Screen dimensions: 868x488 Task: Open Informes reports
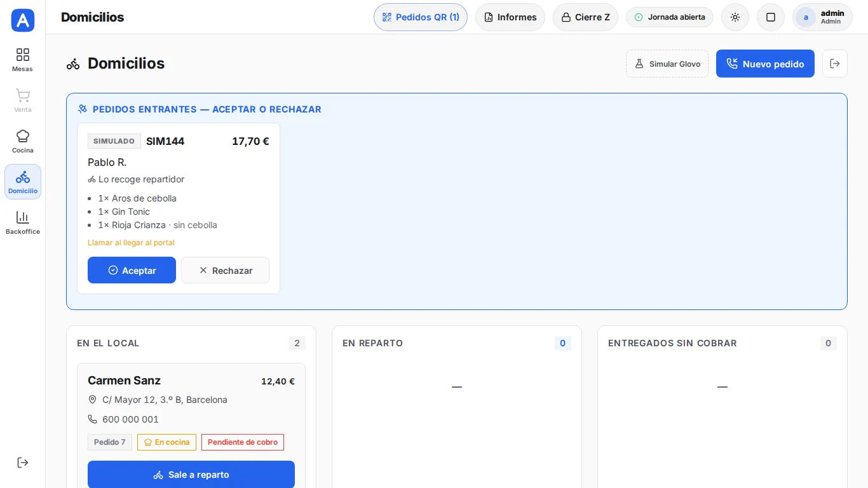510,17
